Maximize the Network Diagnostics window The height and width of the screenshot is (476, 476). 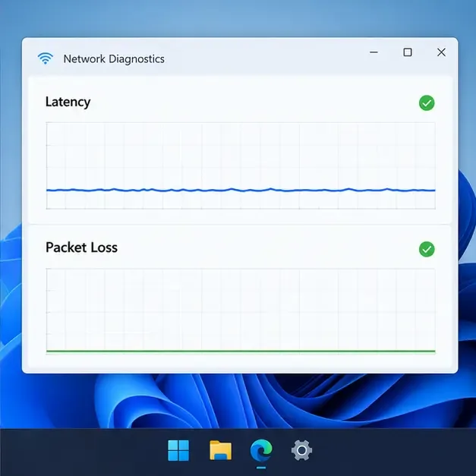(408, 52)
